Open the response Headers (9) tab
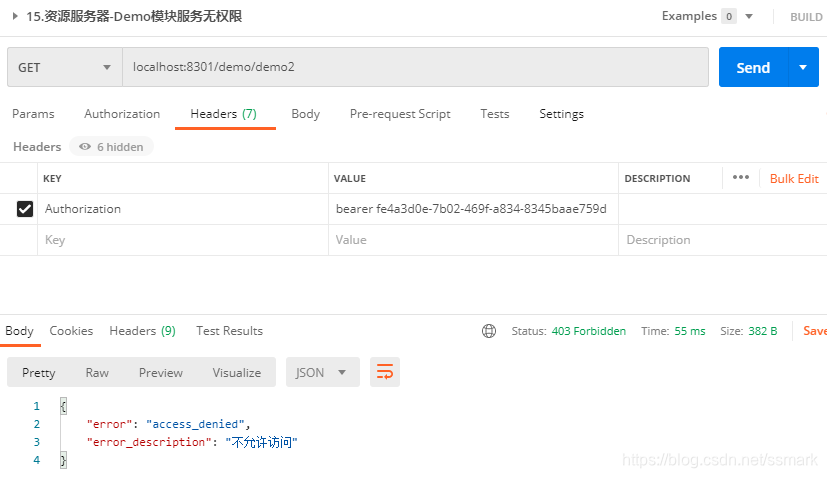 pos(142,331)
